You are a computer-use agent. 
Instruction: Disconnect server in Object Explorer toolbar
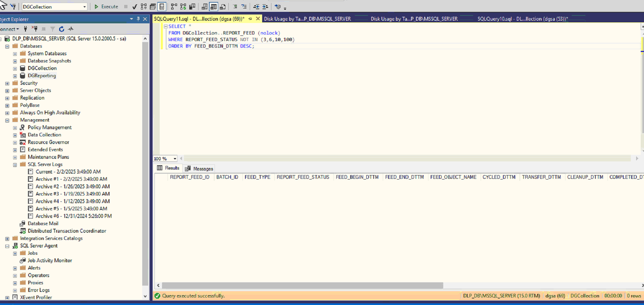[x=34, y=29]
